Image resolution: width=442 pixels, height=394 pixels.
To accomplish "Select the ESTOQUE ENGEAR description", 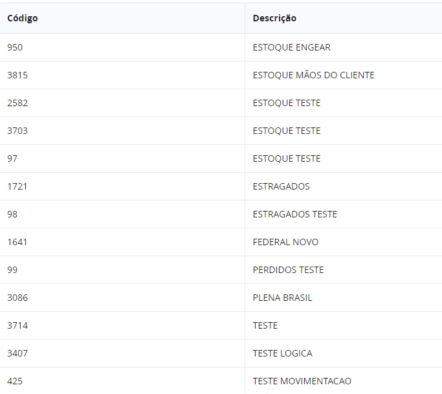I will tap(291, 47).
